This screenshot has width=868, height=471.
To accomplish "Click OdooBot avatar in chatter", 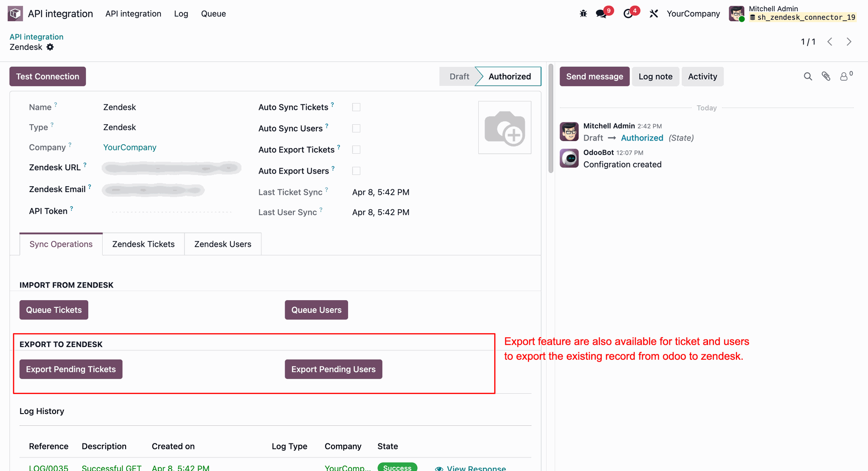I will pos(569,158).
